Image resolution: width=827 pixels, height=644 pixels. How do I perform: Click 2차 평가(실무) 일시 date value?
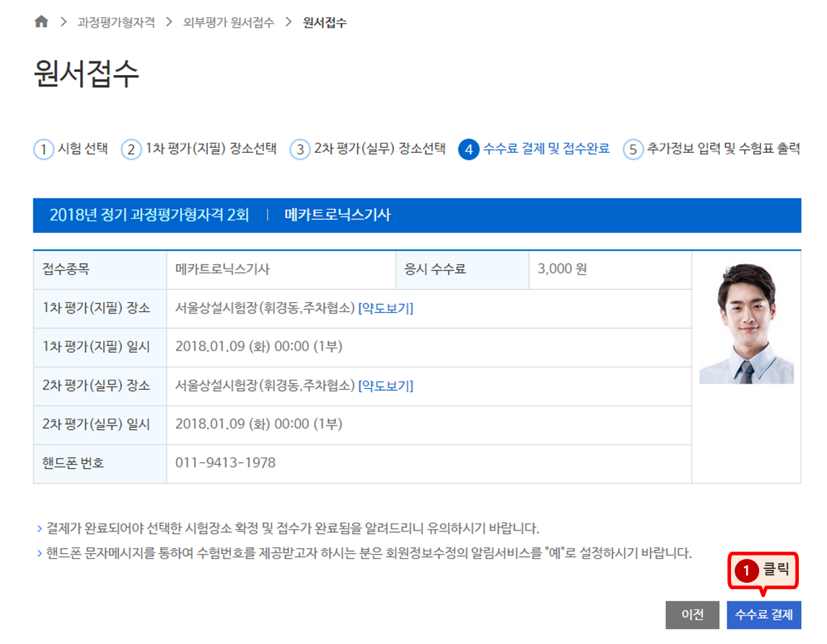[x=258, y=424]
